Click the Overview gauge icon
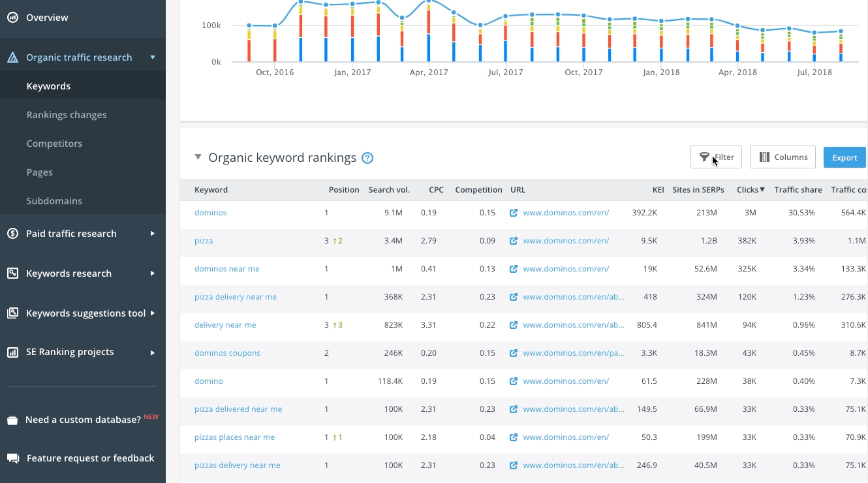Viewport: 868px width, 483px height. pyautogui.click(x=12, y=18)
